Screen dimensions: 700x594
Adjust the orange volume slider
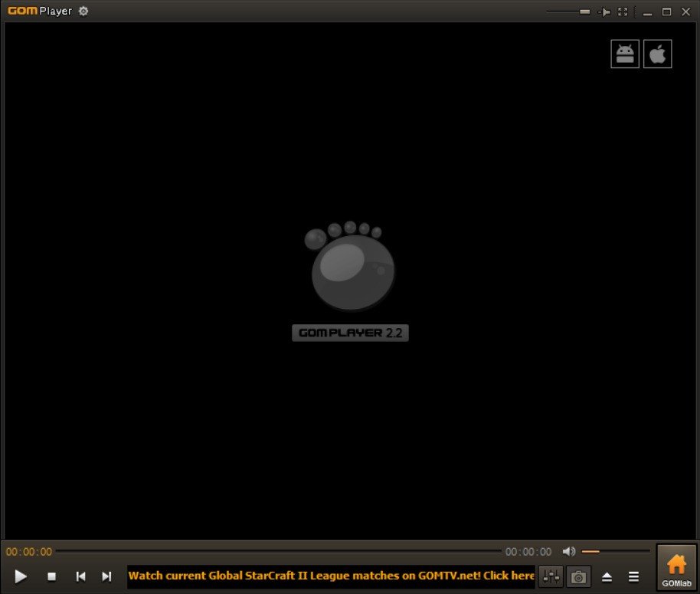coord(615,552)
